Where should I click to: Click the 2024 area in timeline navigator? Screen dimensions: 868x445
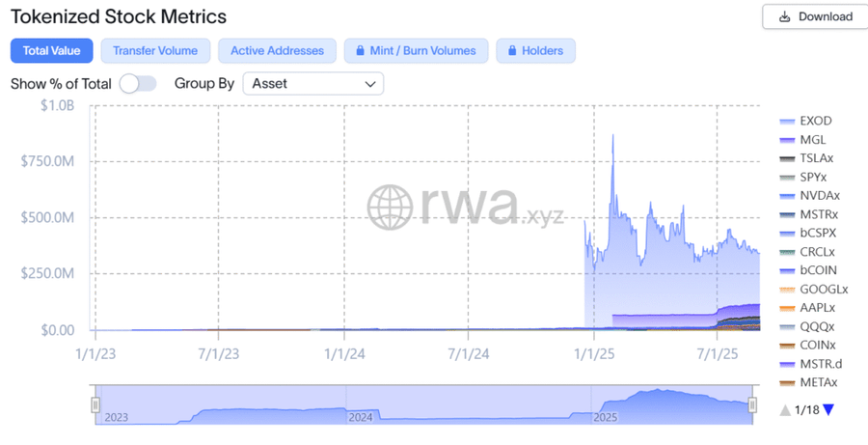pos(361,417)
